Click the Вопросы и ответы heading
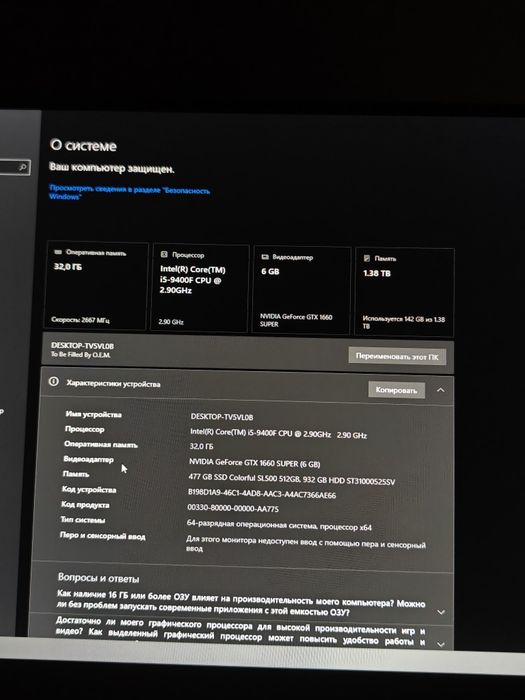This screenshot has height=700, width=525. 98,578
